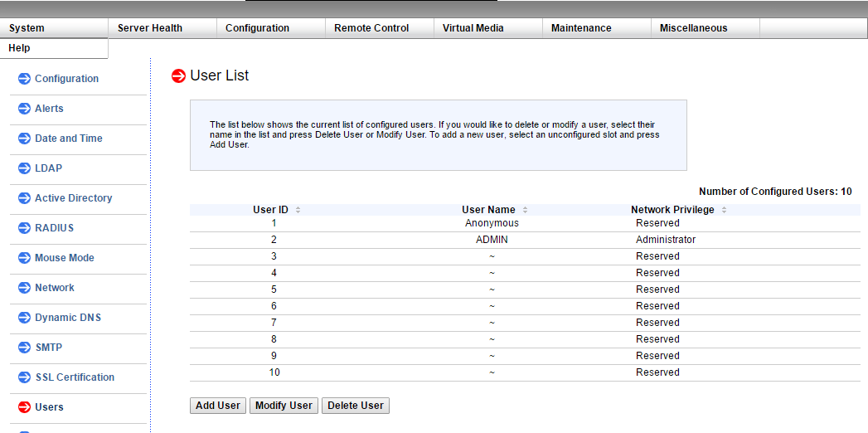Open the Server Health menu
868x433 pixels.
click(x=150, y=28)
